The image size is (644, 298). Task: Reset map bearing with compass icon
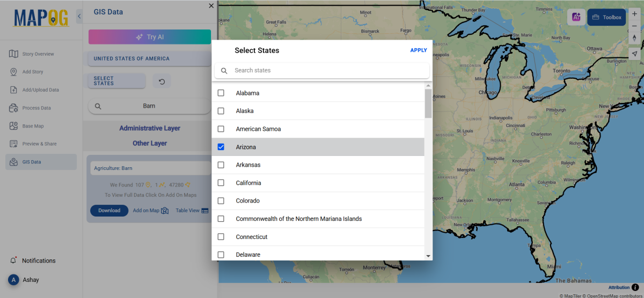634,38
